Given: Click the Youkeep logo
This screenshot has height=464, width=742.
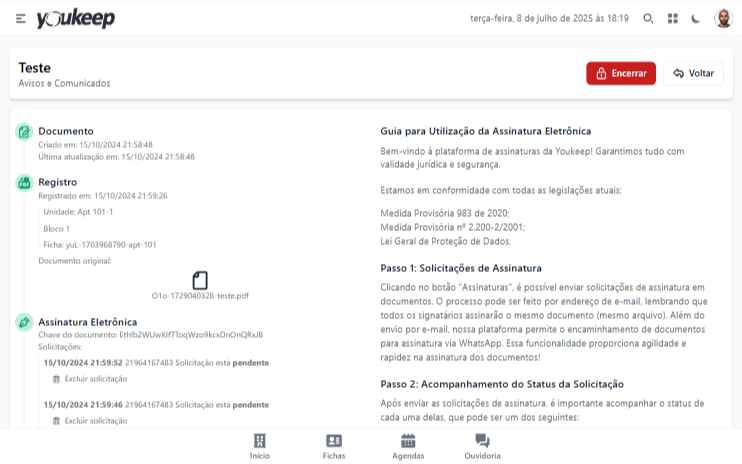Looking at the screenshot, I should click(x=76, y=18).
